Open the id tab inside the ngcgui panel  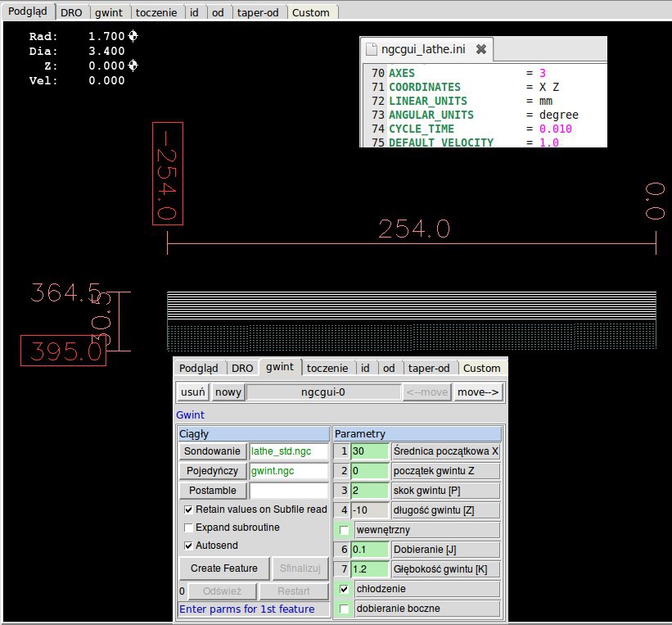pos(365,368)
